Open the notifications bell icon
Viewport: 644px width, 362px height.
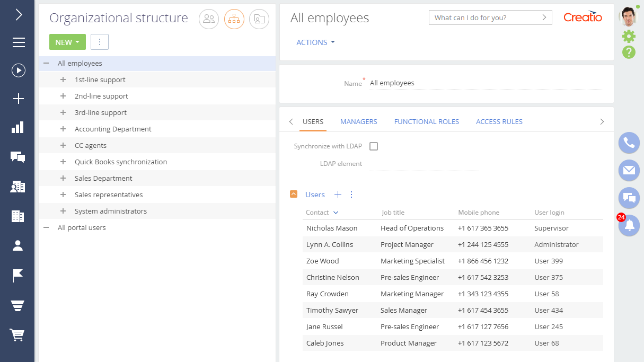(629, 226)
